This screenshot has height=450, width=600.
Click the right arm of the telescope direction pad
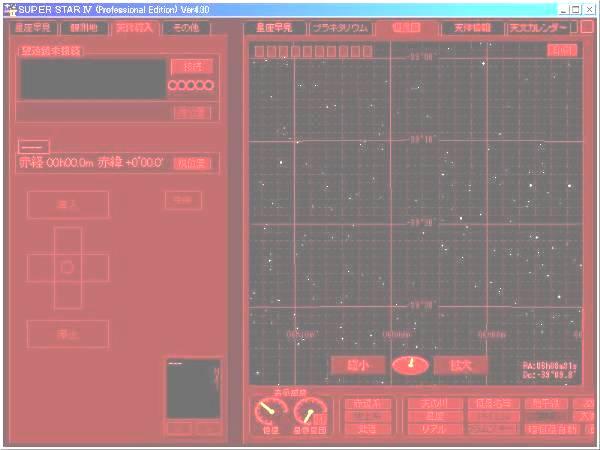pos(95,268)
